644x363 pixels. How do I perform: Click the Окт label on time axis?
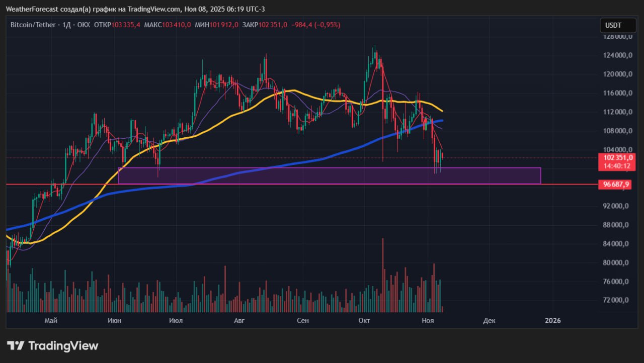pos(364,320)
